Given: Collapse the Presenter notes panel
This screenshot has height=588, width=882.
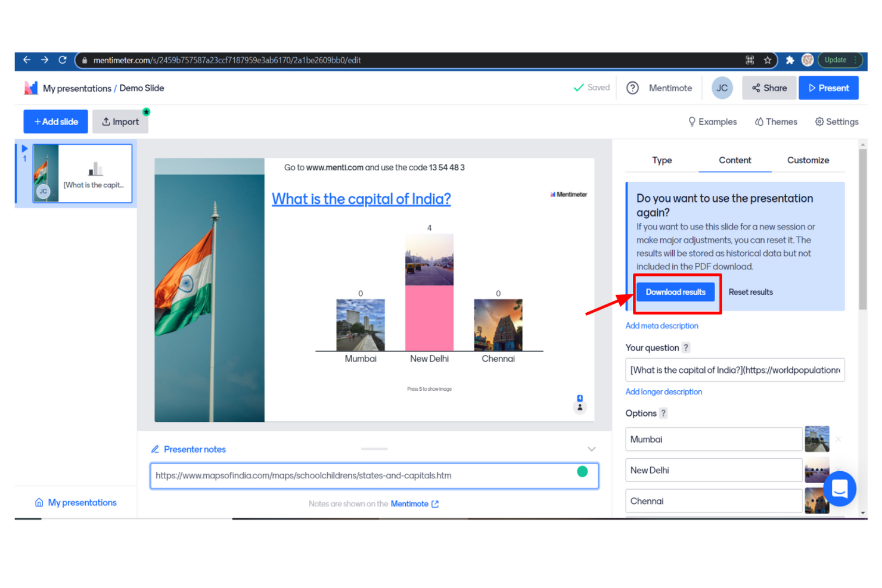Looking at the screenshot, I should 592,449.
